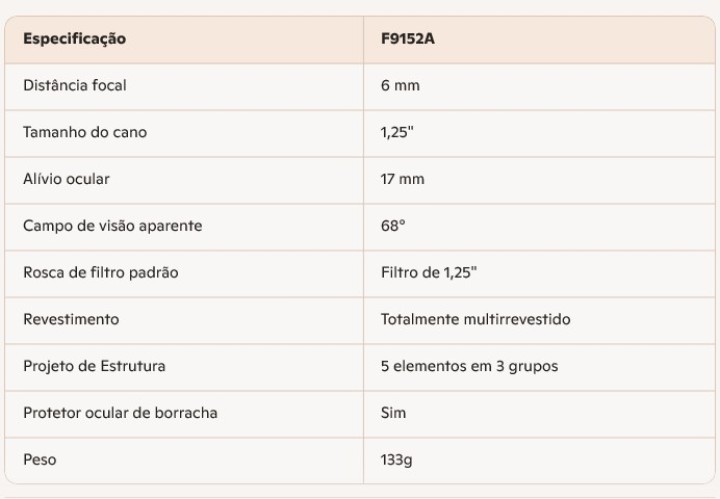Screen dimensions: 720x499
Task: Select the Protetor ocular de borracha label
Action: 120,413
